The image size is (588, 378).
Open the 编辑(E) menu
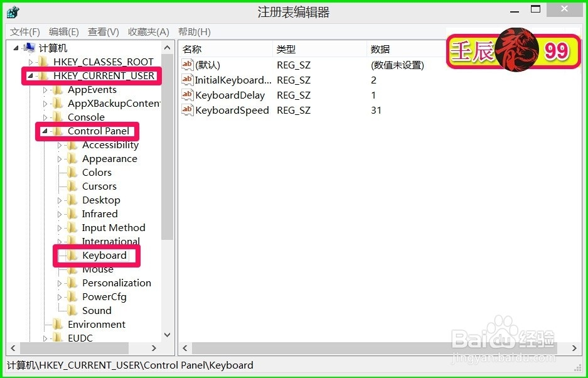pyautogui.click(x=63, y=31)
